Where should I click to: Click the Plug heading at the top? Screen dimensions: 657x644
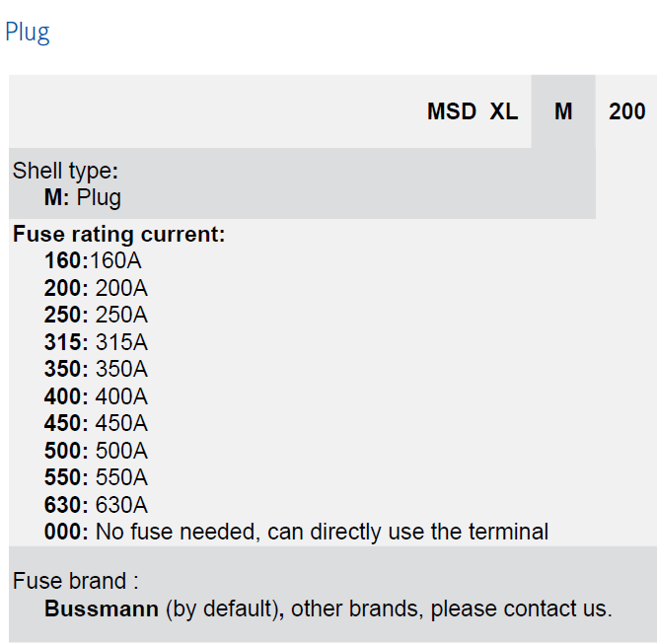point(28,32)
